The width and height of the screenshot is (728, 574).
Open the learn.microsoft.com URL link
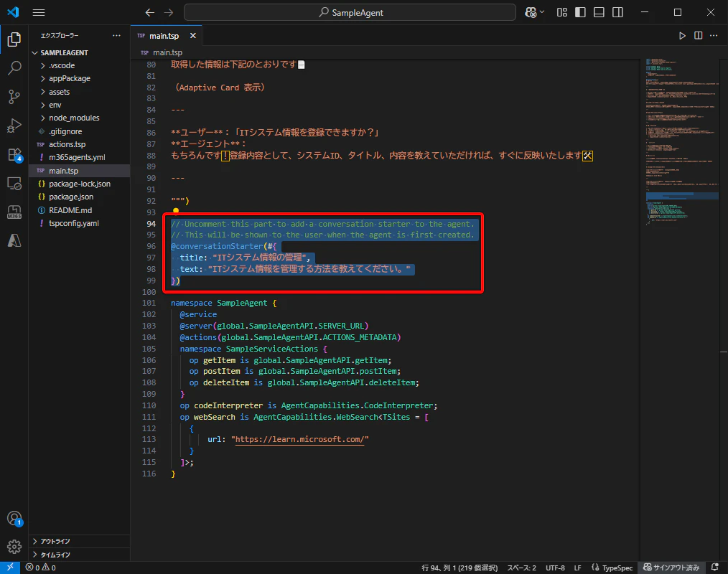pyautogui.click(x=300, y=439)
